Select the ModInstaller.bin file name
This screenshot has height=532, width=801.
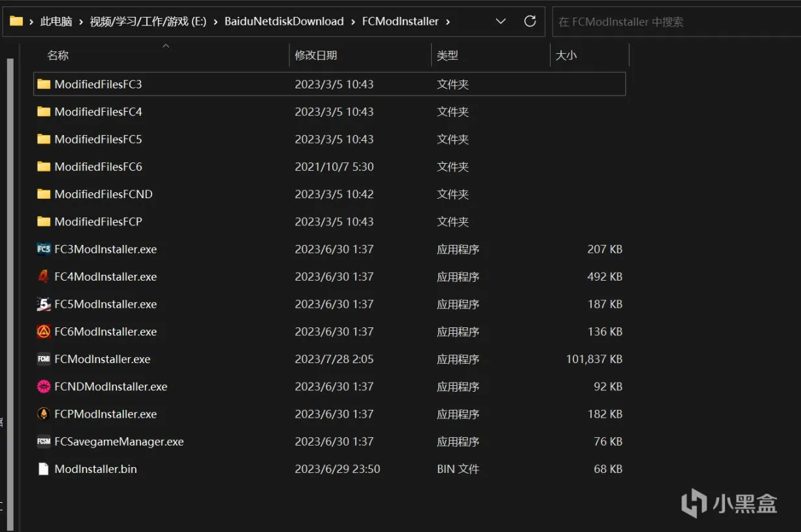coord(96,468)
